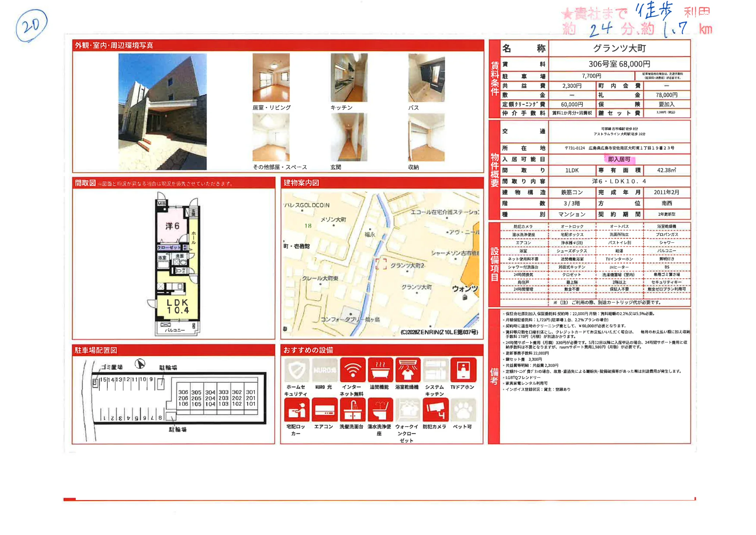
Task: Click the 宅配ロッカー delivery locker icon
Action: [296, 410]
